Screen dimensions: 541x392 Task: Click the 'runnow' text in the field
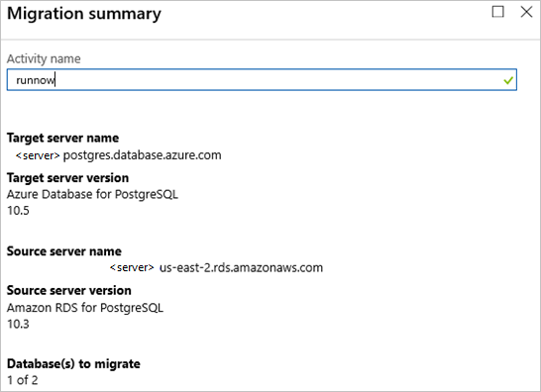[36, 80]
